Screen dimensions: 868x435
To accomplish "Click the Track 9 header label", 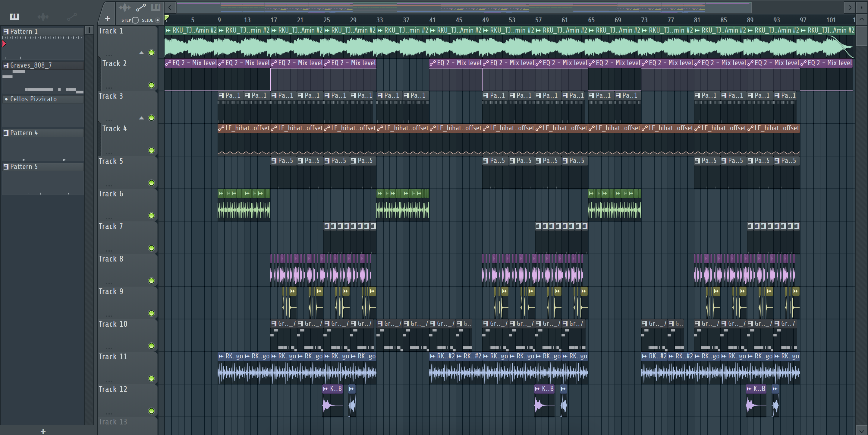I will 111,291.
